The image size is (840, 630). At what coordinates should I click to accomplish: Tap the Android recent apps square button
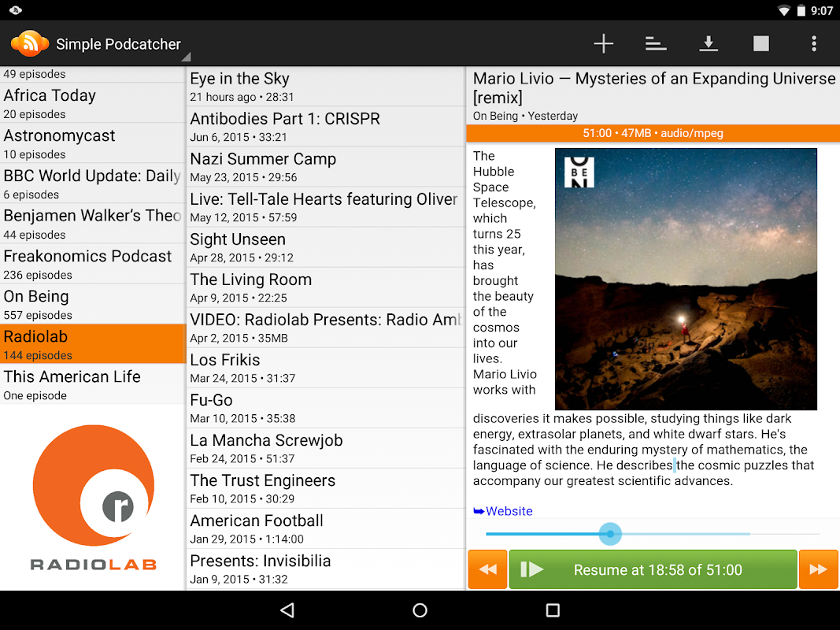point(553,610)
